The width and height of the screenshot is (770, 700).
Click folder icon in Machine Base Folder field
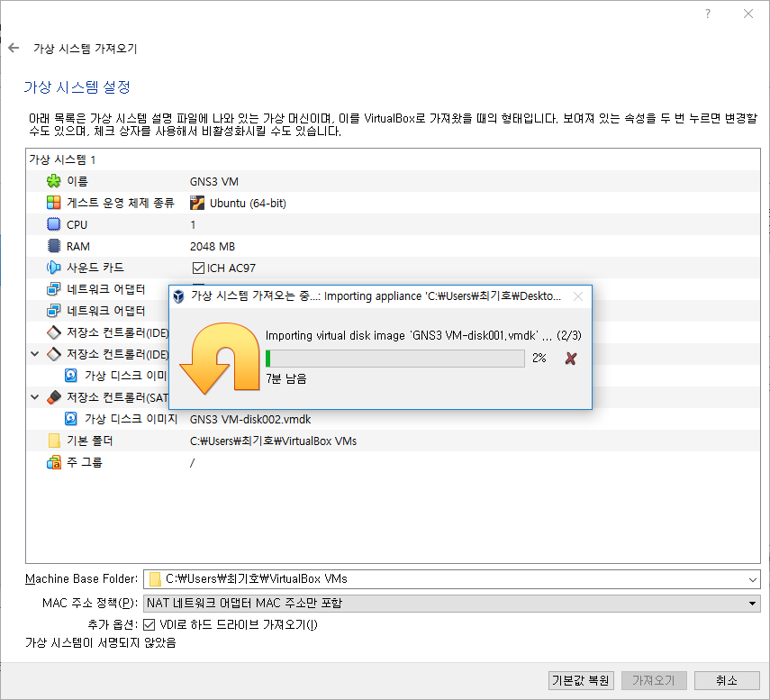pos(155,579)
